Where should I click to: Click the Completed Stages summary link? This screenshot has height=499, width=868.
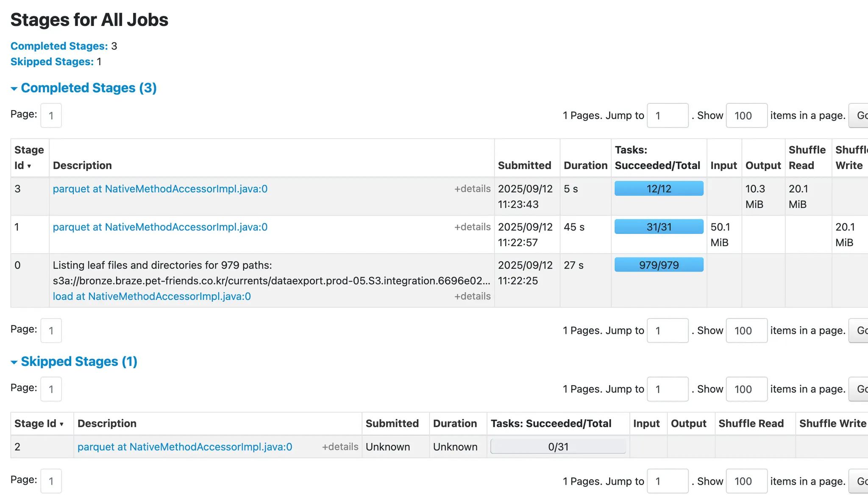tap(59, 46)
